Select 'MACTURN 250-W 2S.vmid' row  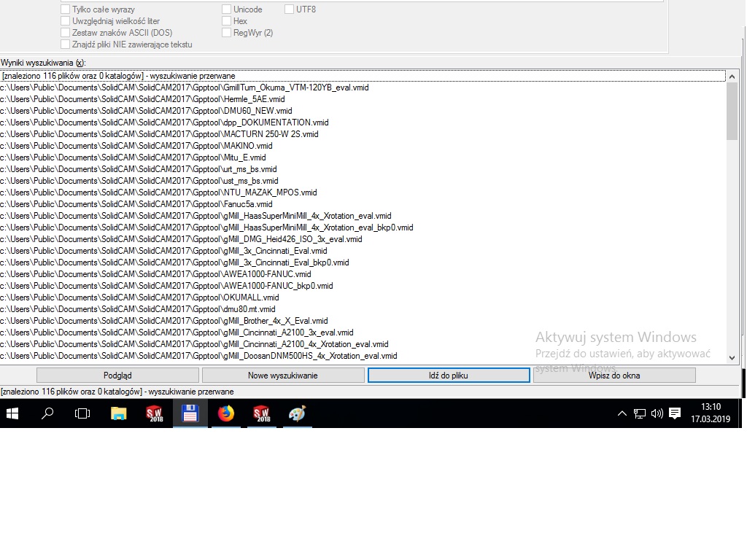click(363, 134)
